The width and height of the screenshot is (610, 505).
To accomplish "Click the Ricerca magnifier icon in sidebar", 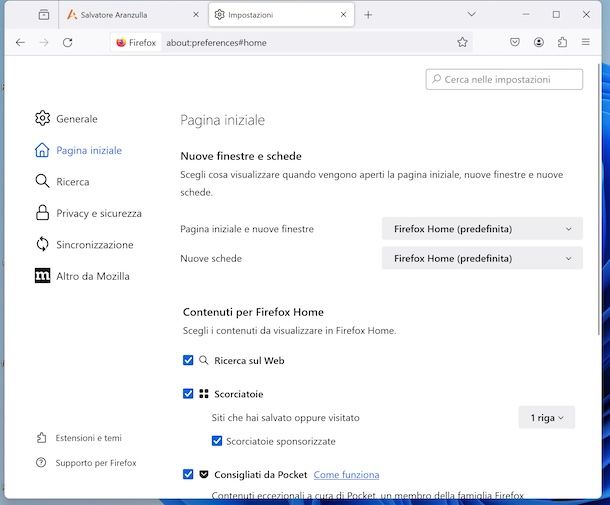I will click(42, 181).
